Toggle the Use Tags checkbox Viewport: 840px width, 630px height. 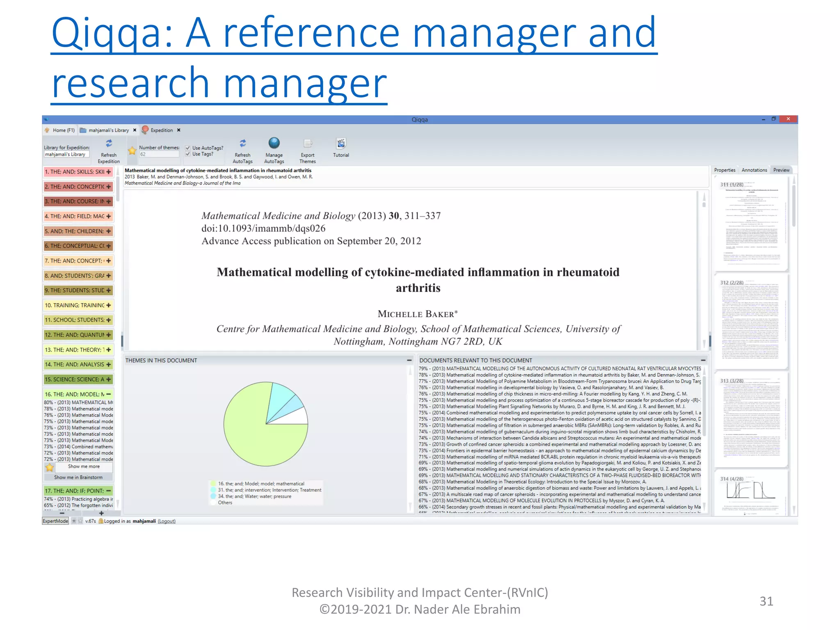pyautogui.click(x=187, y=154)
